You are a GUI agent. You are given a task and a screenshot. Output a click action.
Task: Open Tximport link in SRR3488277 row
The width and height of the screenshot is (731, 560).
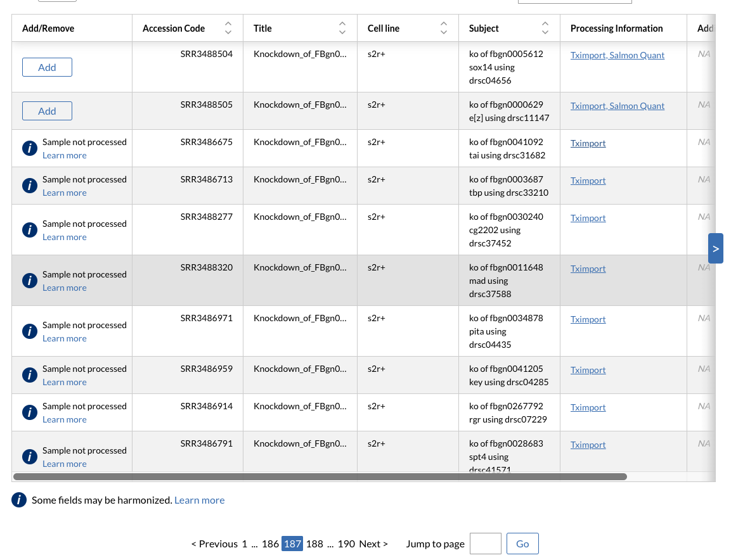588,217
